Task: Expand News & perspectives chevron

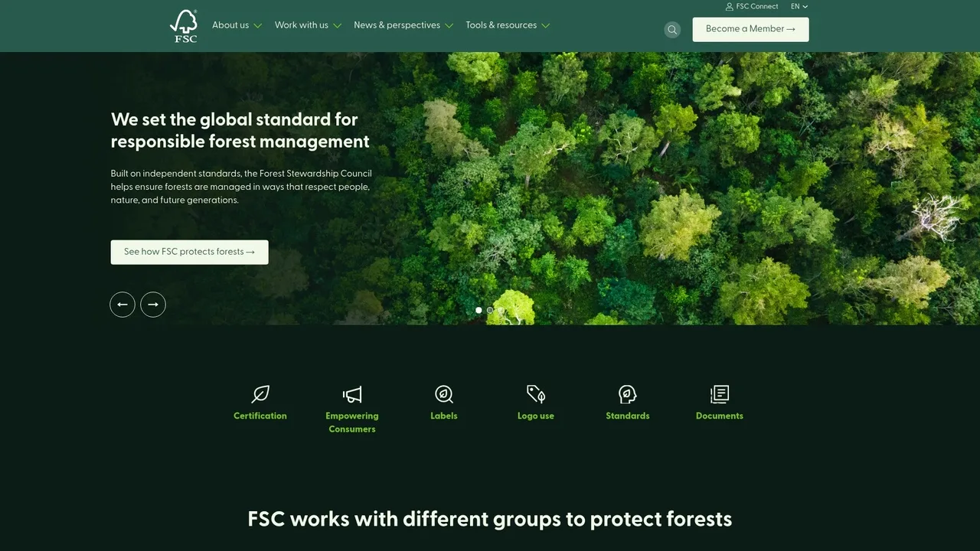Action: pyautogui.click(x=449, y=26)
